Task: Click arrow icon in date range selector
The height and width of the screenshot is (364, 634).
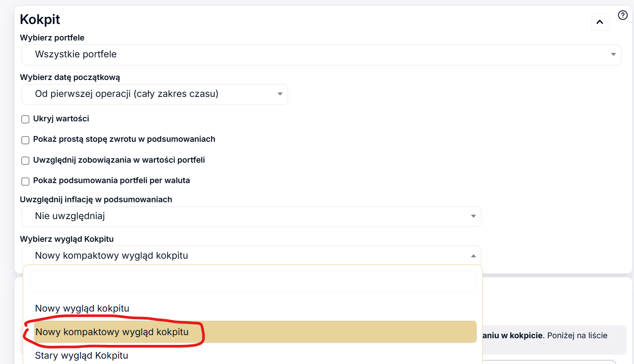Action: [x=280, y=94]
